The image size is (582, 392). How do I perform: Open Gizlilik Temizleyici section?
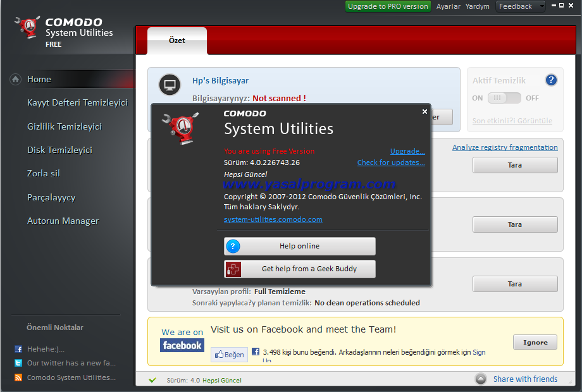pyautogui.click(x=65, y=127)
